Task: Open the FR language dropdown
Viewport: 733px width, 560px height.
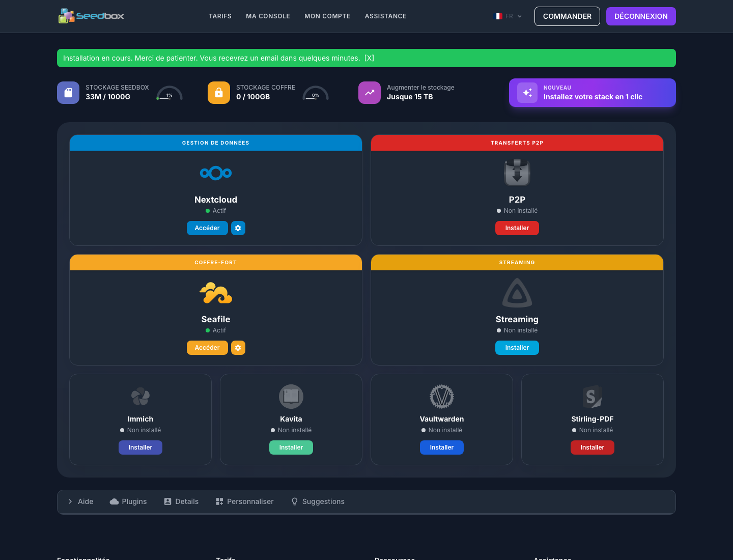Action: 509,16
